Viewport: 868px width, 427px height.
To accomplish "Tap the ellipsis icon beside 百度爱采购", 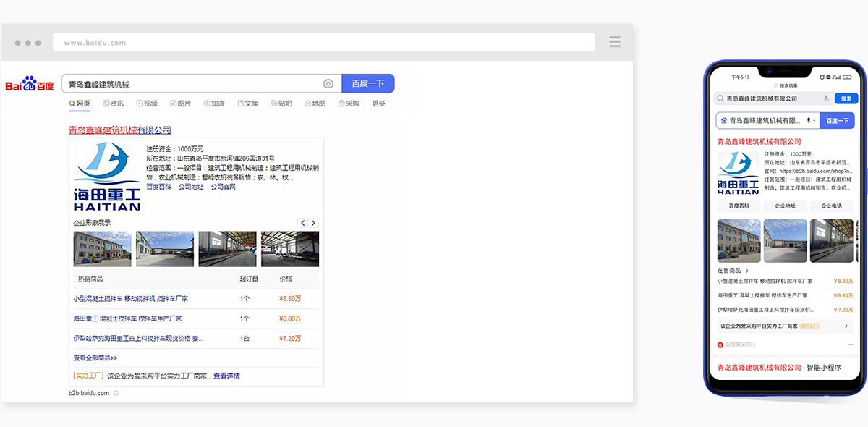I will pyautogui.click(x=851, y=346).
